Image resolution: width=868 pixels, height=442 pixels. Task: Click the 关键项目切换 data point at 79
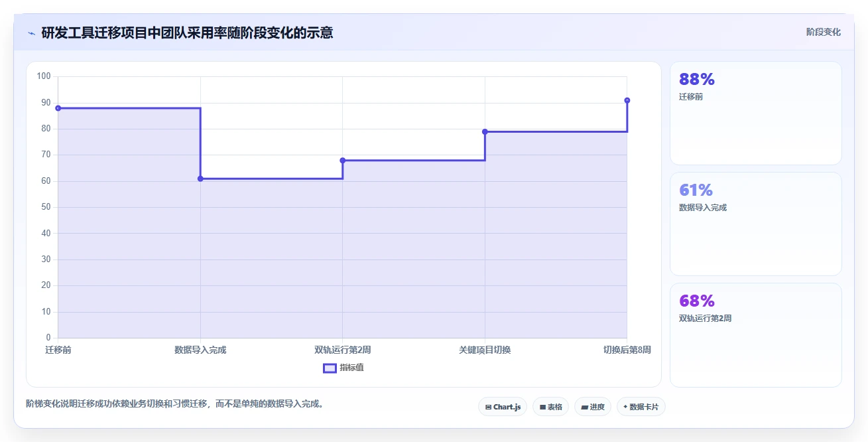click(x=485, y=131)
